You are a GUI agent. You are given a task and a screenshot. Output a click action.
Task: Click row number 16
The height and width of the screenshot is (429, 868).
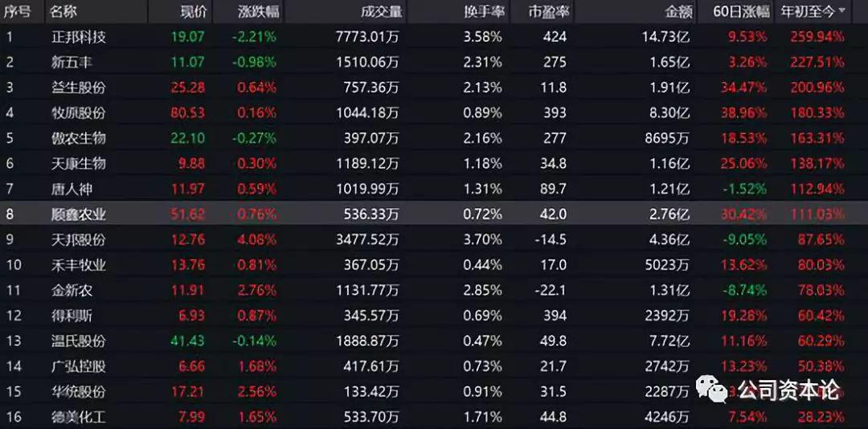coord(14,417)
